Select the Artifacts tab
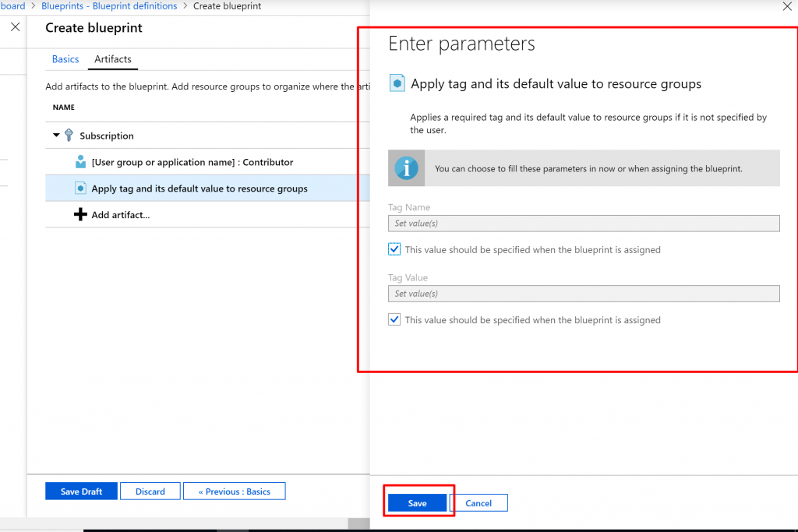The width and height of the screenshot is (798, 532). pyautogui.click(x=113, y=59)
